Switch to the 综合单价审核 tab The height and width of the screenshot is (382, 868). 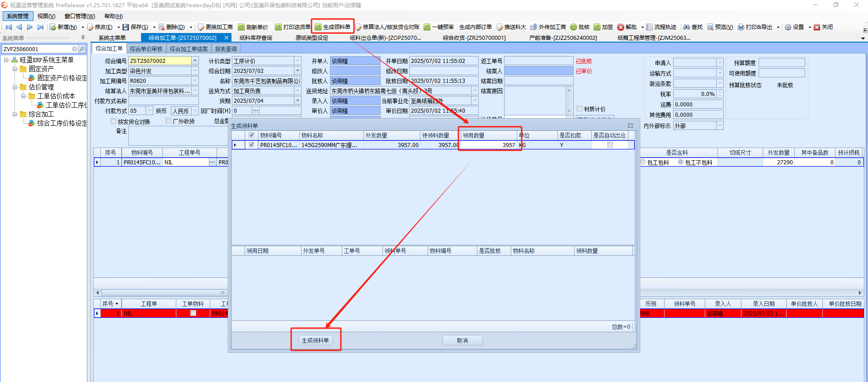click(x=146, y=49)
